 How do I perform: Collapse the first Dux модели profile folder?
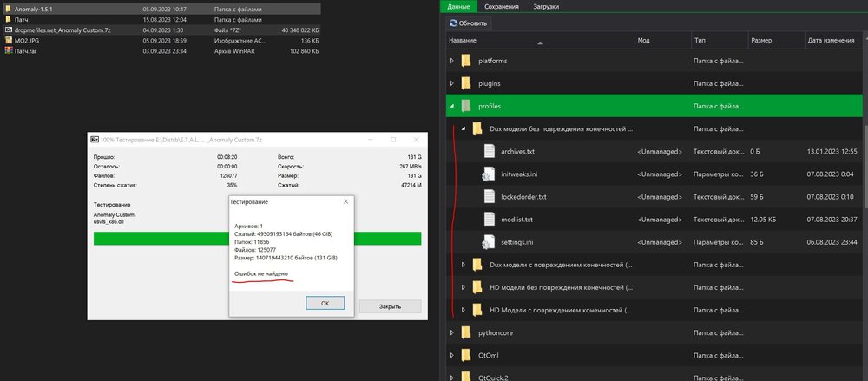(463, 128)
